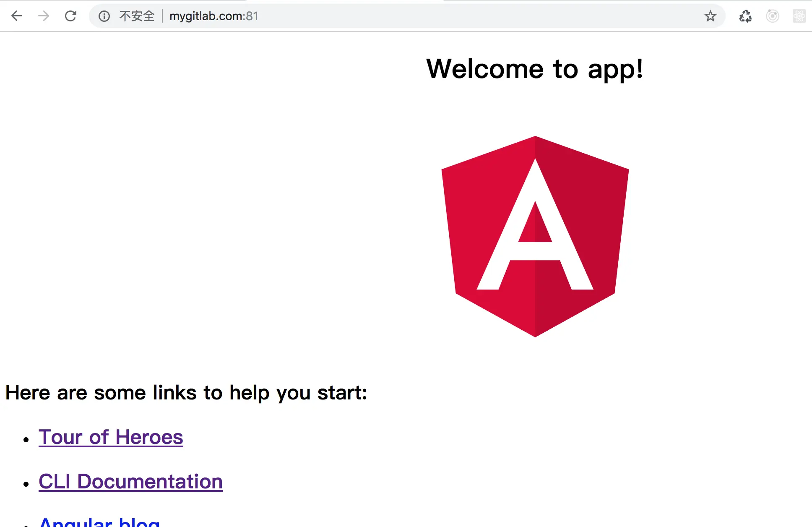
Task: Go back using the browser back arrow
Action: [17, 16]
